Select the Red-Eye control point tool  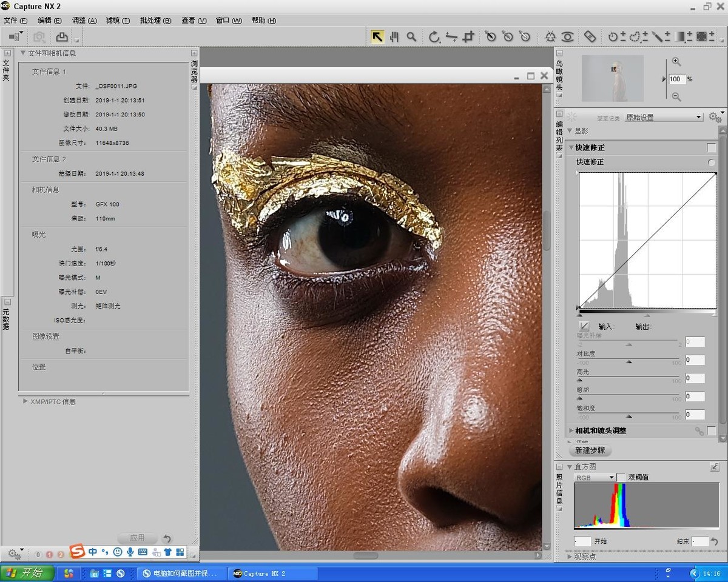567,37
